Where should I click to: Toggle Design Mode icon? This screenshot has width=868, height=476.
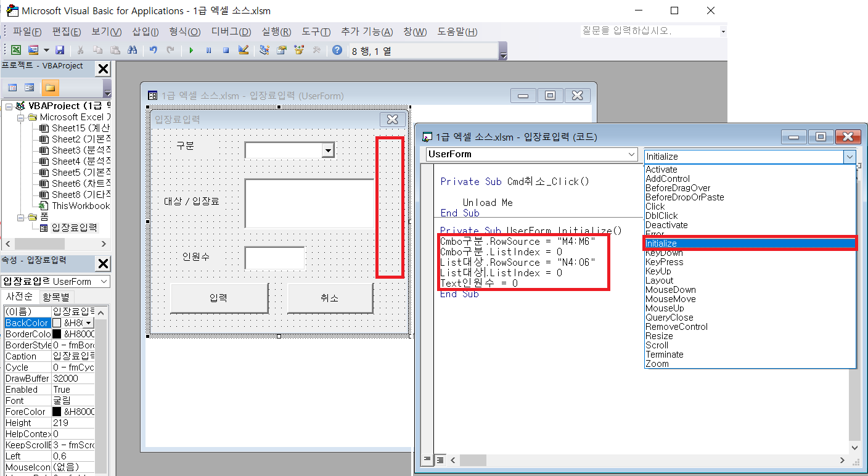click(x=243, y=51)
